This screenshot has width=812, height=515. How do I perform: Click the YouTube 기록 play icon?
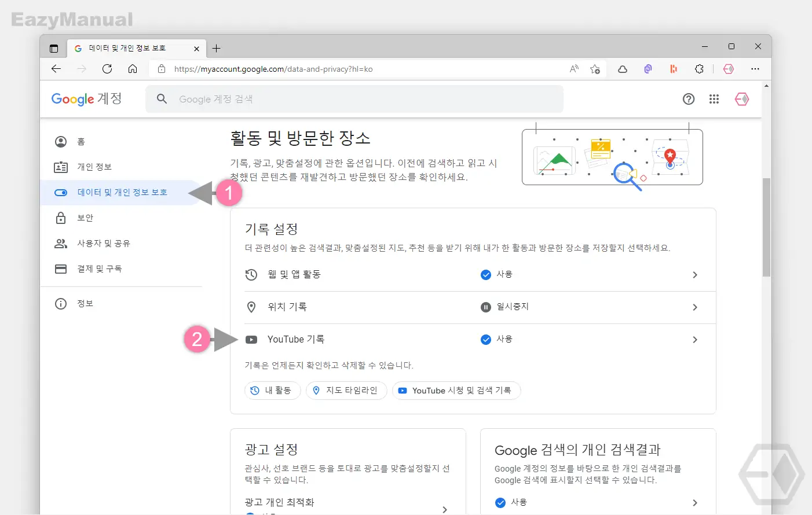tap(251, 340)
